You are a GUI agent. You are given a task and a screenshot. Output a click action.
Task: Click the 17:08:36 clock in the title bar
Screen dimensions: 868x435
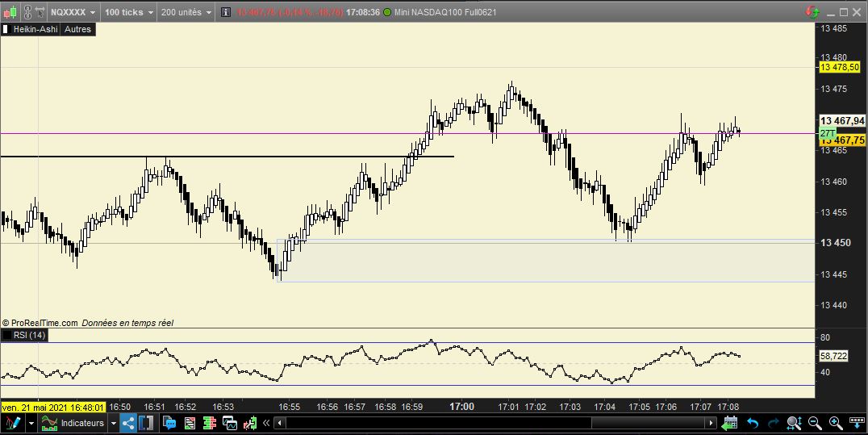[x=362, y=12]
